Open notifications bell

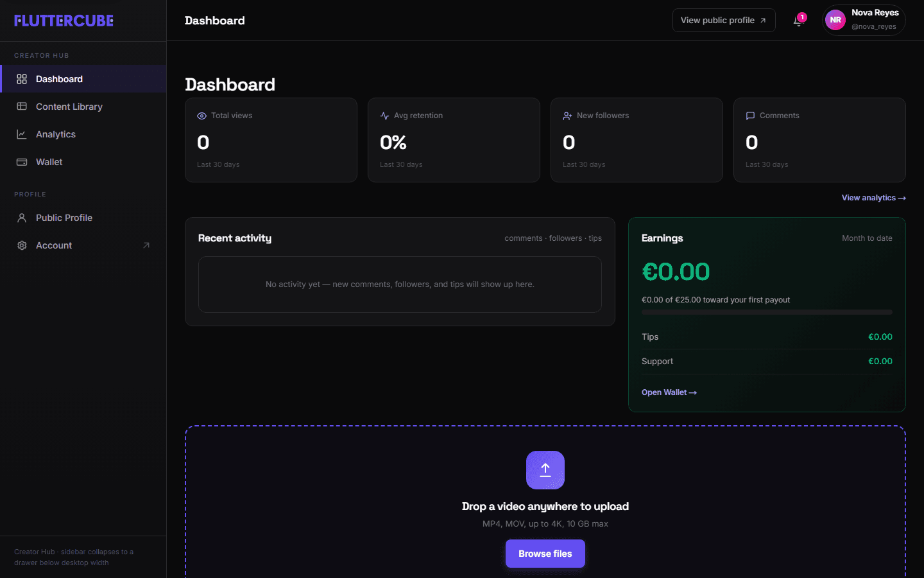coord(798,21)
